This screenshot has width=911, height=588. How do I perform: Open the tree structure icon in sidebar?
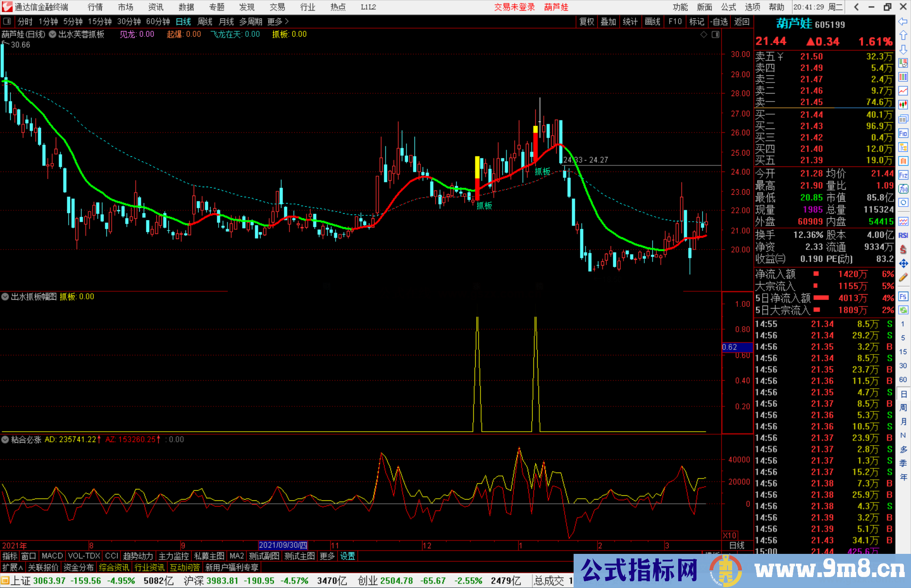903,148
